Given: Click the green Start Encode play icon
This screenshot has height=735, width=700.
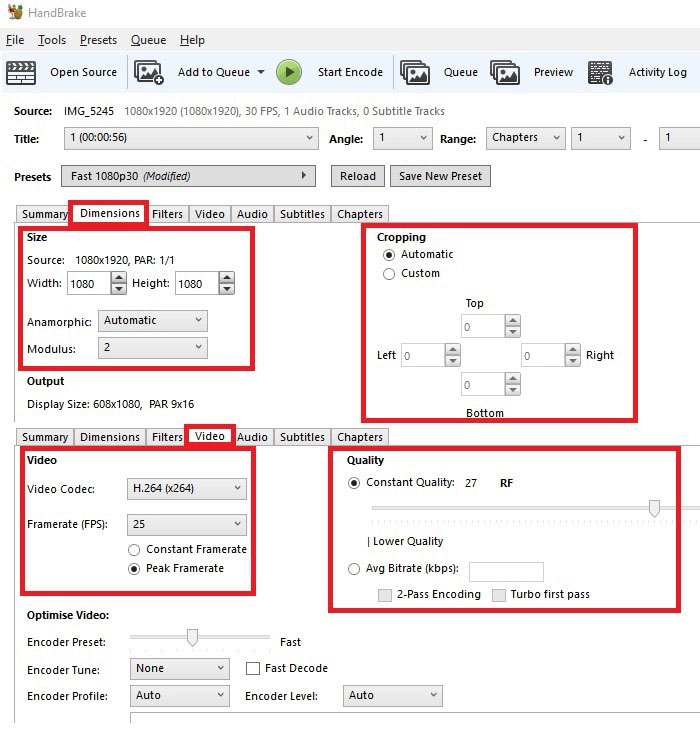Looking at the screenshot, I should click(289, 72).
